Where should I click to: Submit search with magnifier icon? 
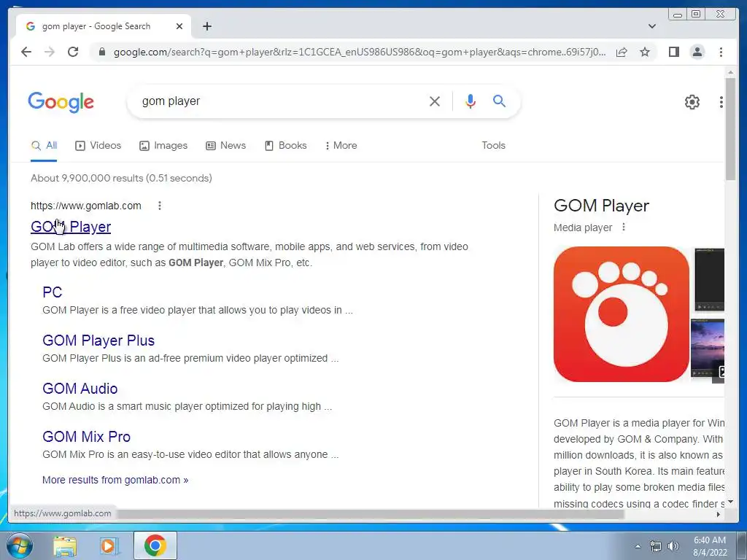(x=499, y=101)
